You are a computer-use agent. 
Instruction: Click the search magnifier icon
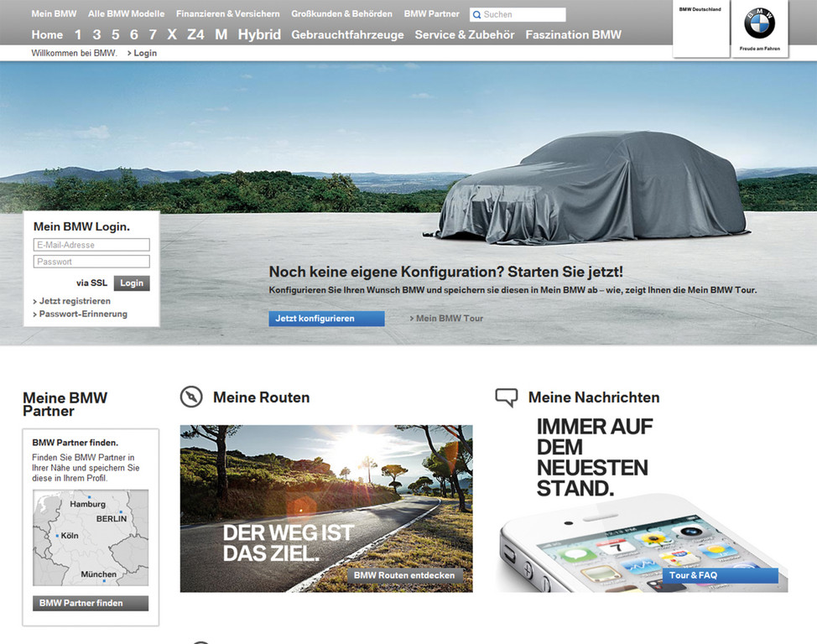click(476, 15)
